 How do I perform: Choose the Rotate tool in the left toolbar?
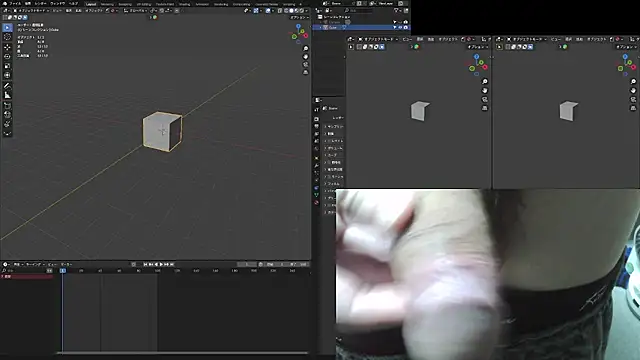7,56
